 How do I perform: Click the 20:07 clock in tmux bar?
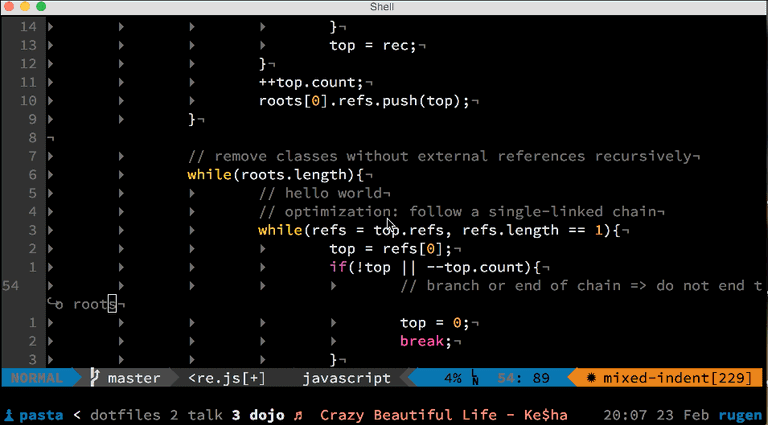click(x=625, y=416)
